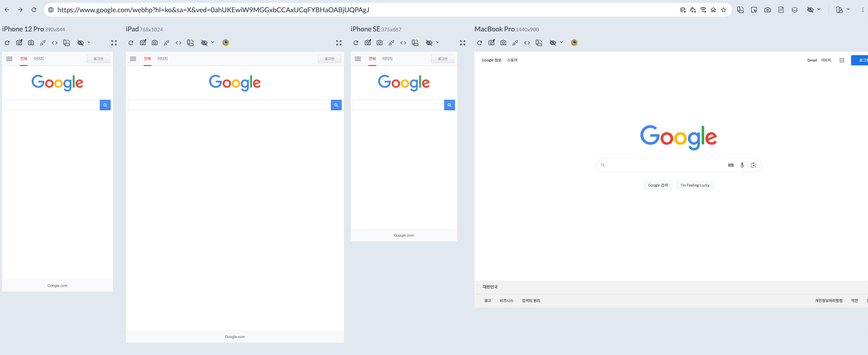Select 이미지 tab in iPhone 12 Pro page

coord(39,59)
